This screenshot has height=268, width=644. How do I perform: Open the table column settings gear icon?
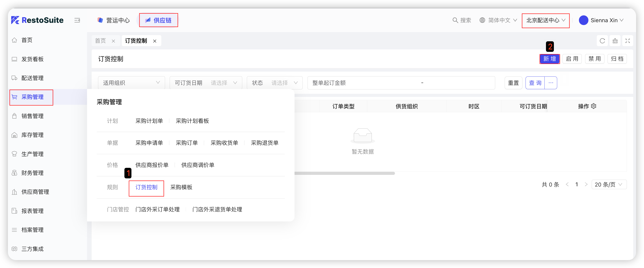pos(594,106)
